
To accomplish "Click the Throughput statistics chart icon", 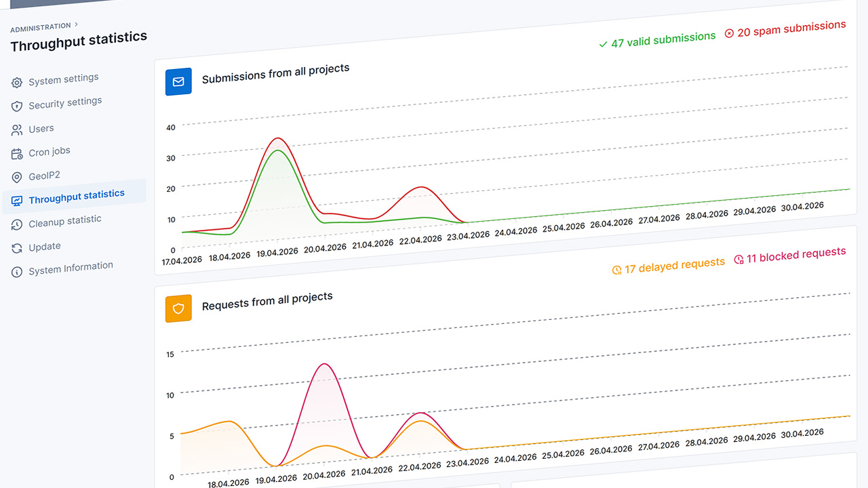I will pyautogui.click(x=17, y=201).
